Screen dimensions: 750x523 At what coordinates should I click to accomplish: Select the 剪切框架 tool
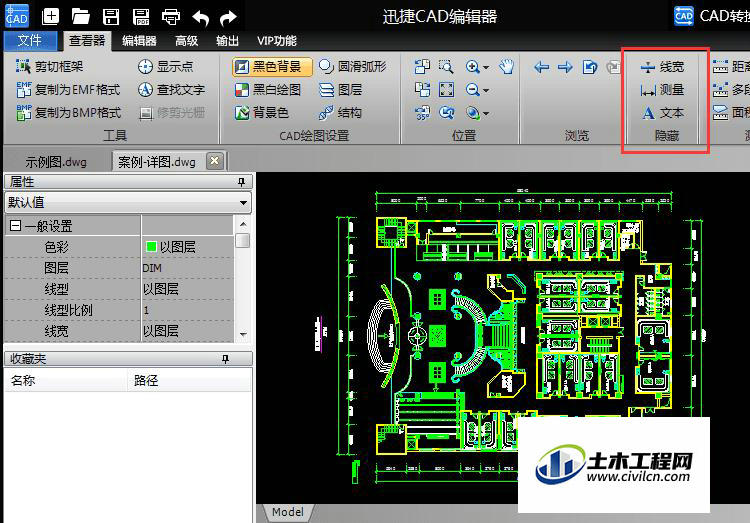click(50, 66)
